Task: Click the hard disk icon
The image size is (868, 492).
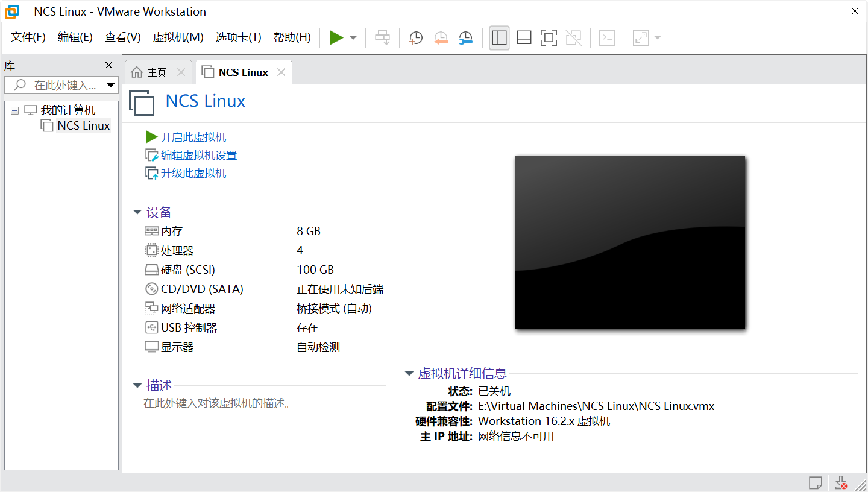Action: (x=151, y=270)
